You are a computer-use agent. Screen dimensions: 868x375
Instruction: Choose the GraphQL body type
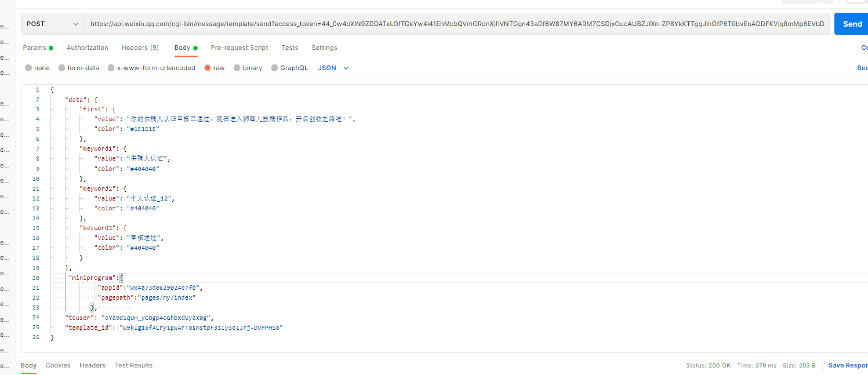click(290, 68)
